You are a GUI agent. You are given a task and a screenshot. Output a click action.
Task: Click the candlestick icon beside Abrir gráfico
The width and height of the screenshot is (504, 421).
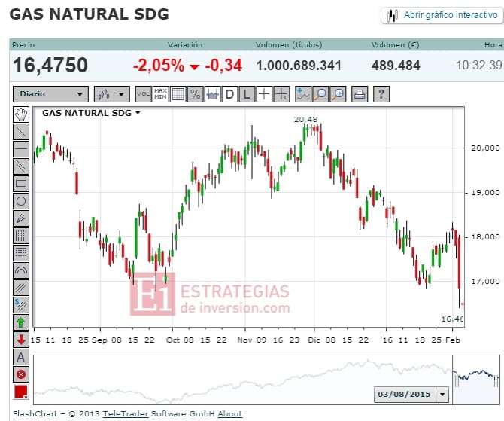(392, 16)
